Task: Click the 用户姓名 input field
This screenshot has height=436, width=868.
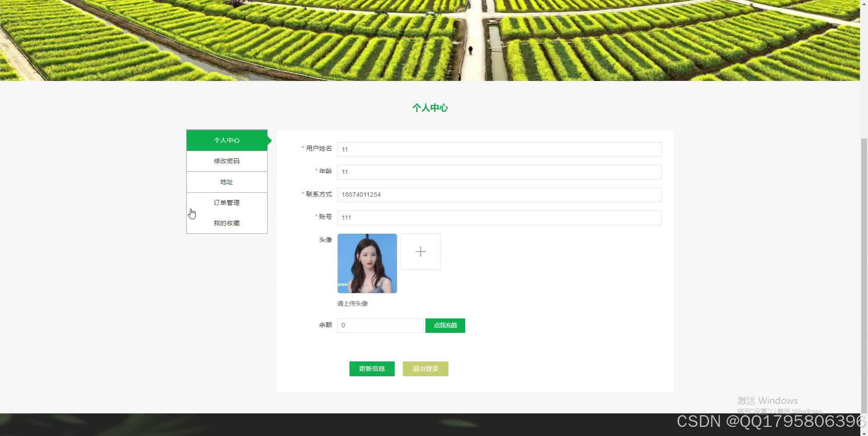Action: pos(499,149)
